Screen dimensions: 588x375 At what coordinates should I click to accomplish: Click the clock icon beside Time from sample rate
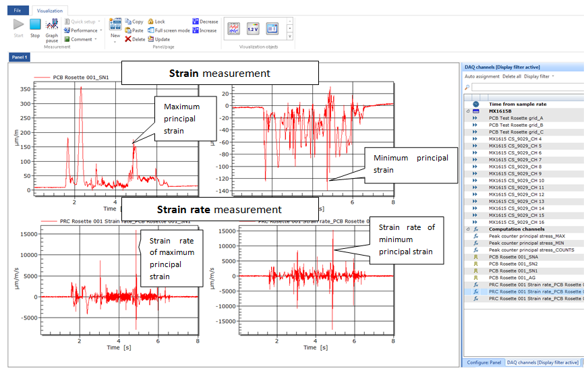(x=476, y=104)
